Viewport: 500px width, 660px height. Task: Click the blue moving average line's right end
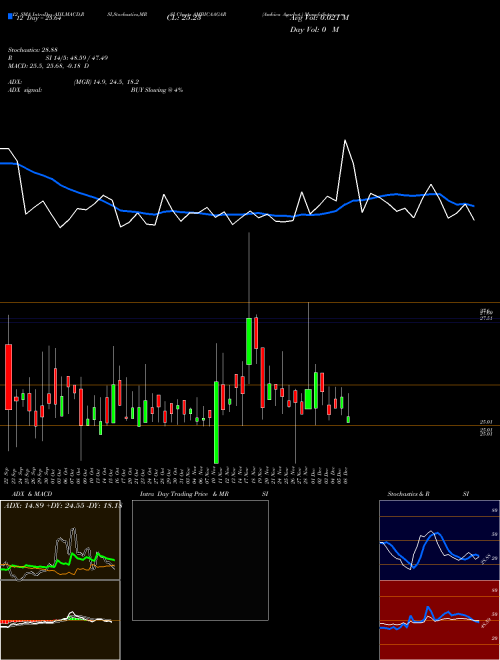point(473,206)
